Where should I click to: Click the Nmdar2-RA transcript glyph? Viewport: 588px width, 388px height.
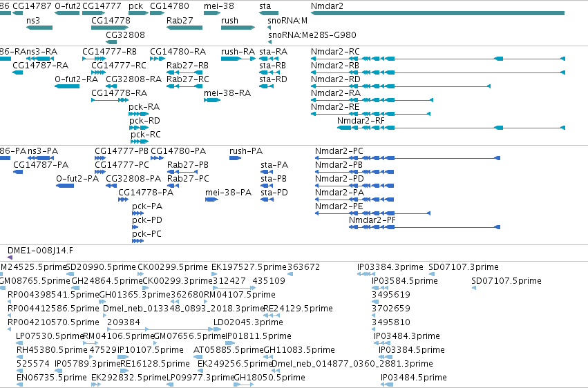tap(372, 100)
